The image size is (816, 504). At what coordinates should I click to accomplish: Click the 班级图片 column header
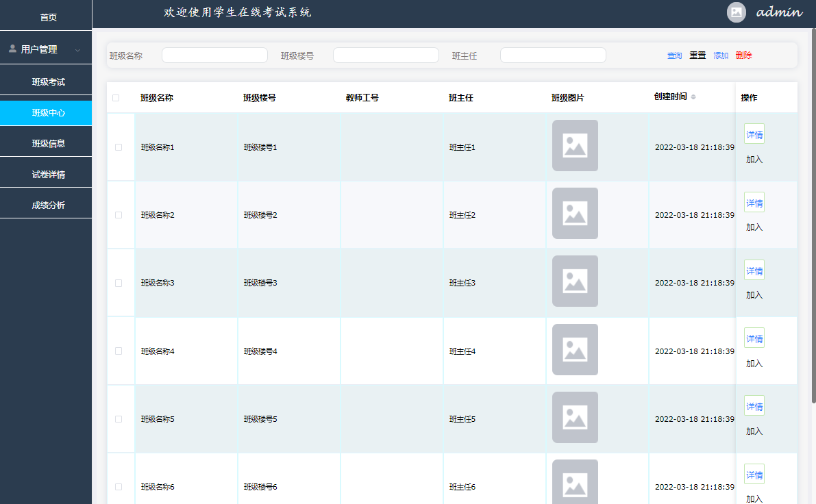click(x=568, y=98)
